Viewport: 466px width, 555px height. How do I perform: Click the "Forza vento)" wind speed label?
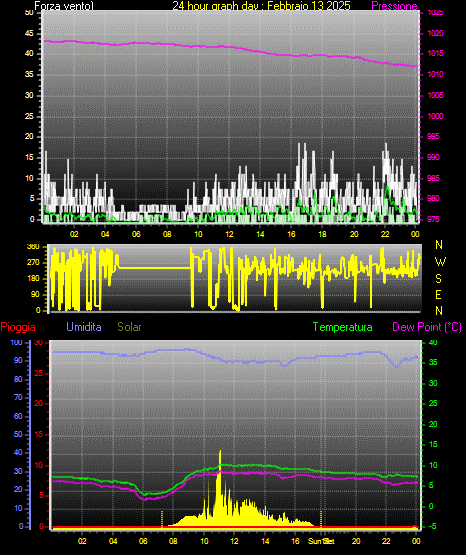(x=64, y=6)
